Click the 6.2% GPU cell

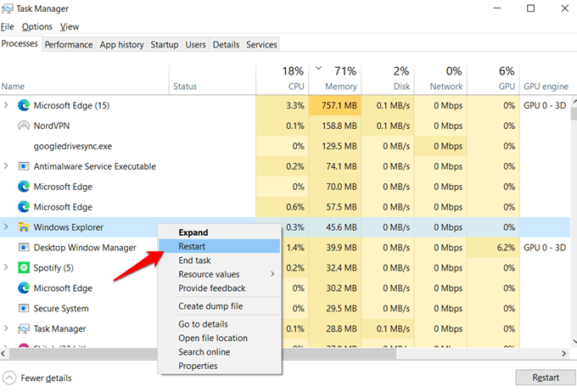point(494,248)
